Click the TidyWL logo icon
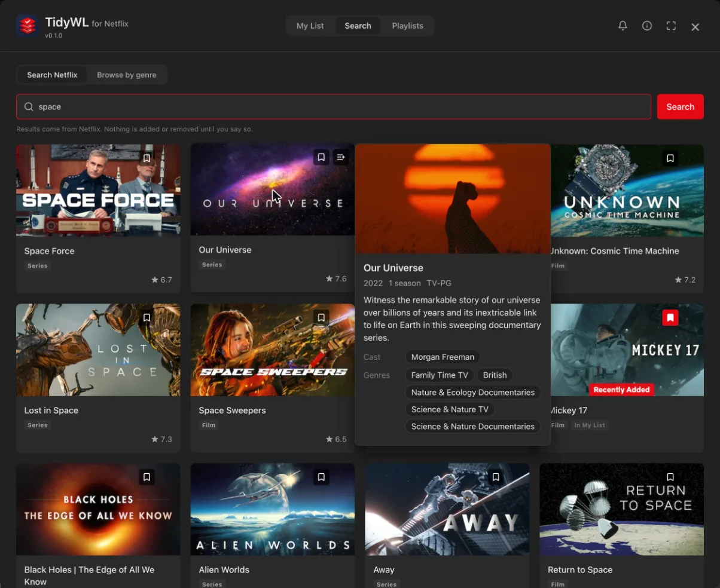Image resolution: width=720 pixels, height=588 pixels. pos(28,26)
